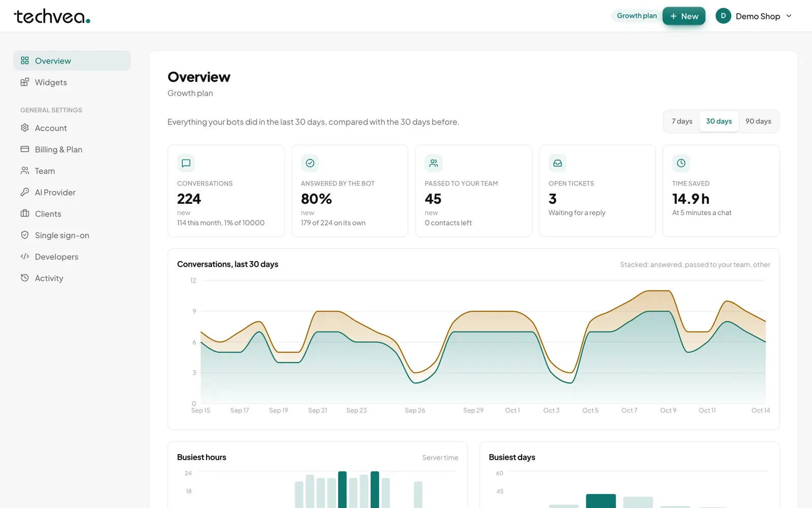
Task: Open Billing & Plan settings
Action: pyautogui.click(x=72, y=149)
